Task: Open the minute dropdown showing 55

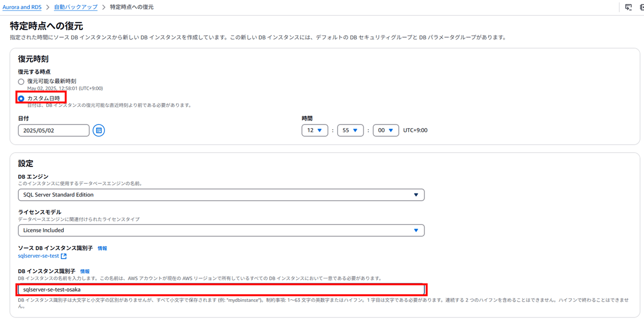Action: pos(350,130)
